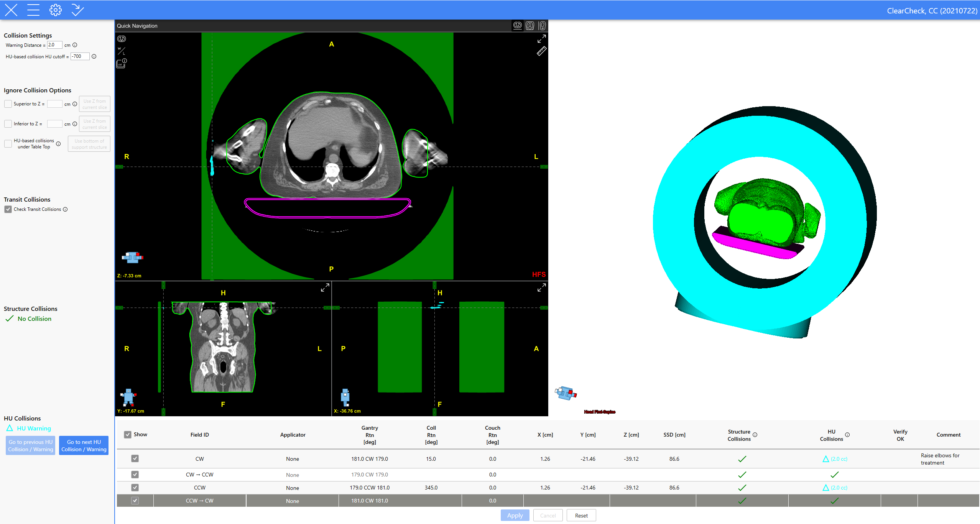
Task: Click the Warning Distance input field
Action: click(x=54, y=45)
